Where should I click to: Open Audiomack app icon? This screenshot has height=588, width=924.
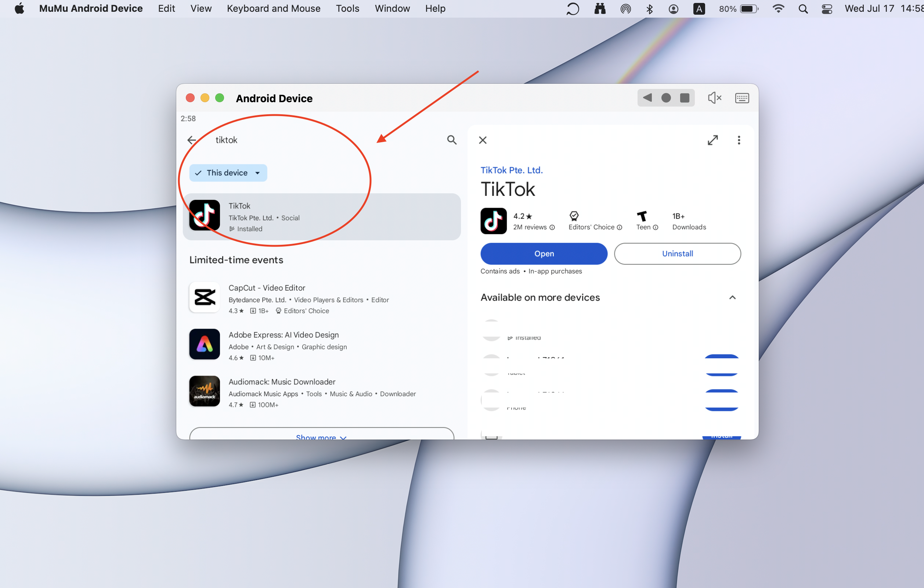[x=205, y=391]
